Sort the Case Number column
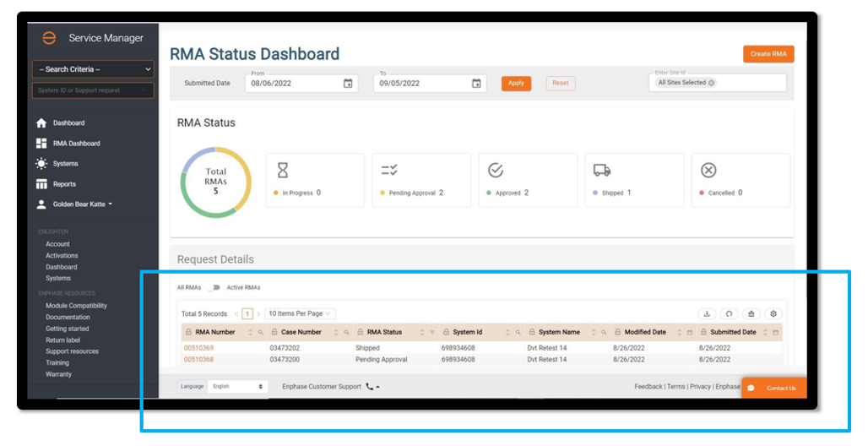The width and height of the screenshot is (868, 446). (336, 333)
